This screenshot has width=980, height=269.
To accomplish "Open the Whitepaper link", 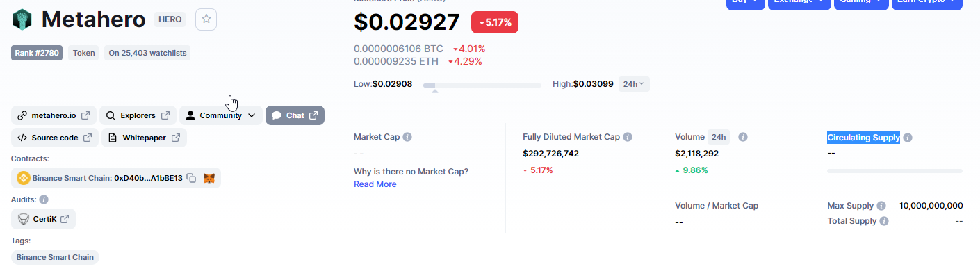I will [144, 138].
